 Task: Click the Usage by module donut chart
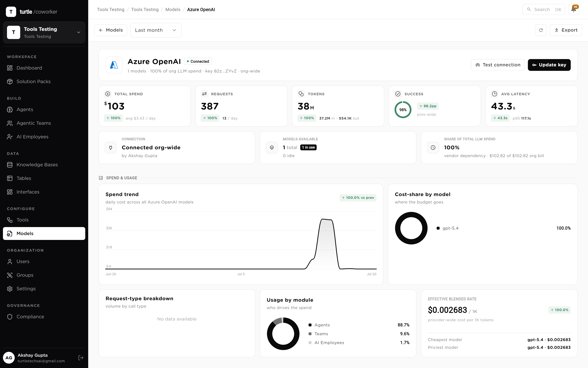283,334
